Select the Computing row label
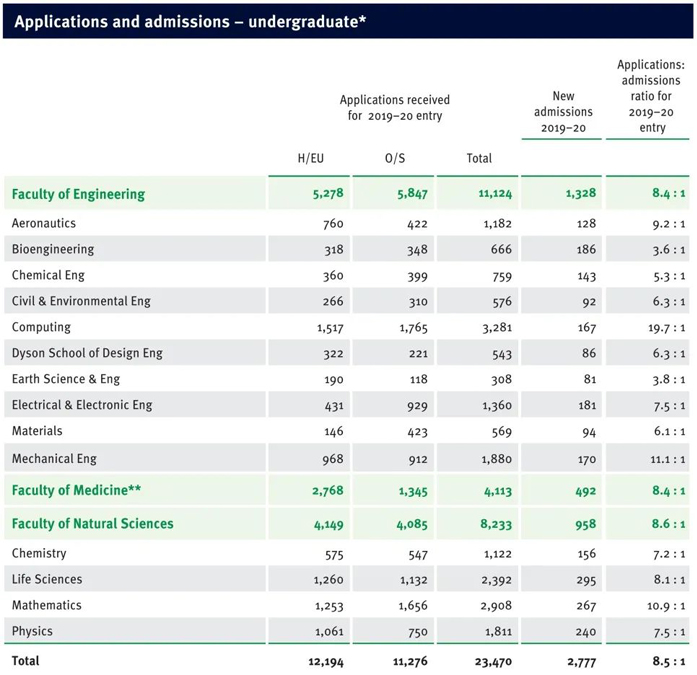 41,328
